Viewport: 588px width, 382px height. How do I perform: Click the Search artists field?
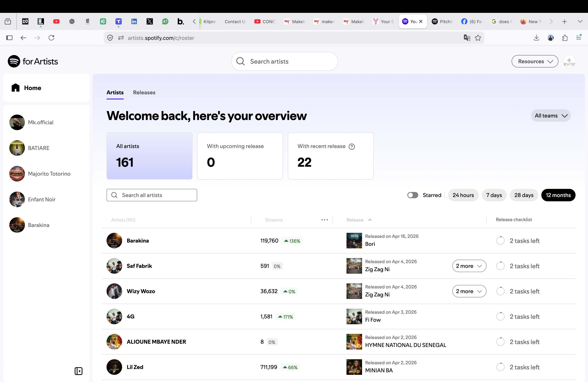click(x=284, y=61)
